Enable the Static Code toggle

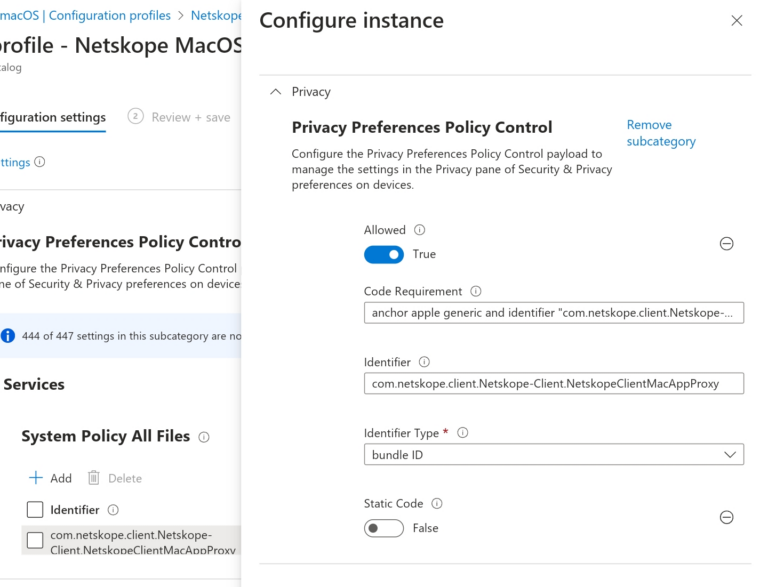384,528
